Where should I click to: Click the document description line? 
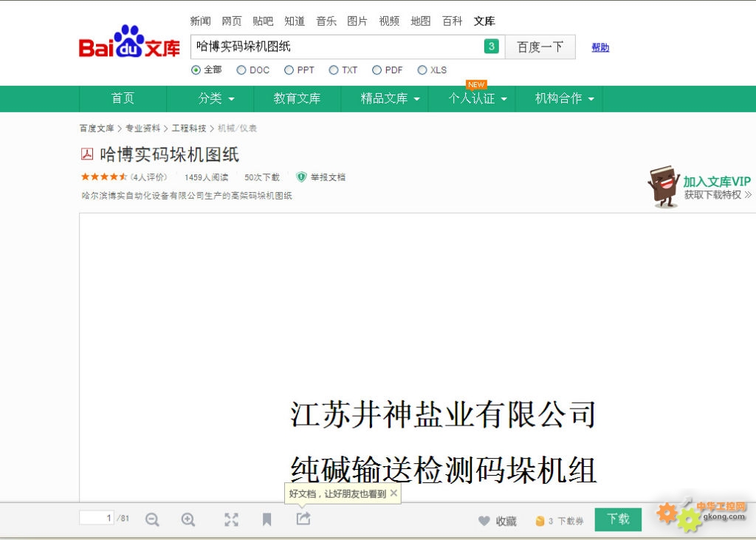[187, 196]
